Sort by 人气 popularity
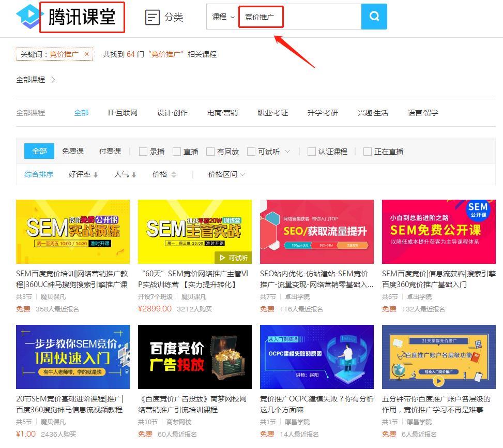This screenshot has width=503, height=448. 125,174
